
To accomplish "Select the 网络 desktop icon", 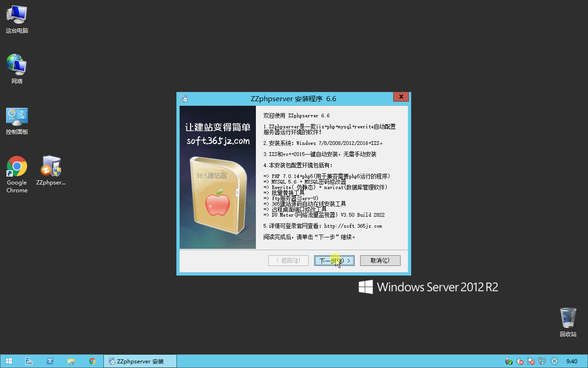I will 17,69.
